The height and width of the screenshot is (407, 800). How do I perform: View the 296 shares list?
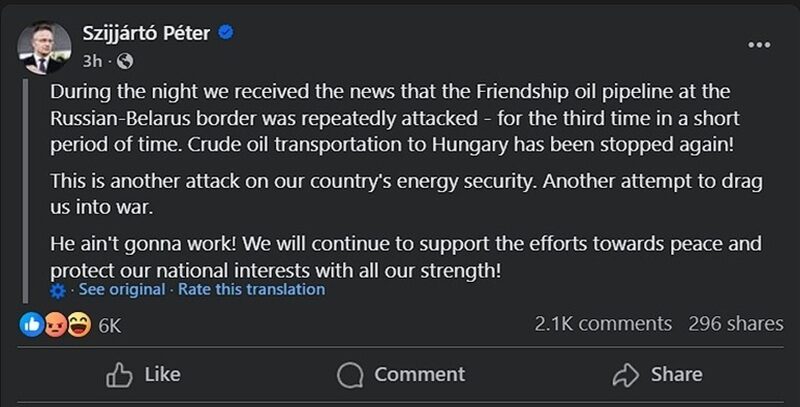tap(735, 324)
